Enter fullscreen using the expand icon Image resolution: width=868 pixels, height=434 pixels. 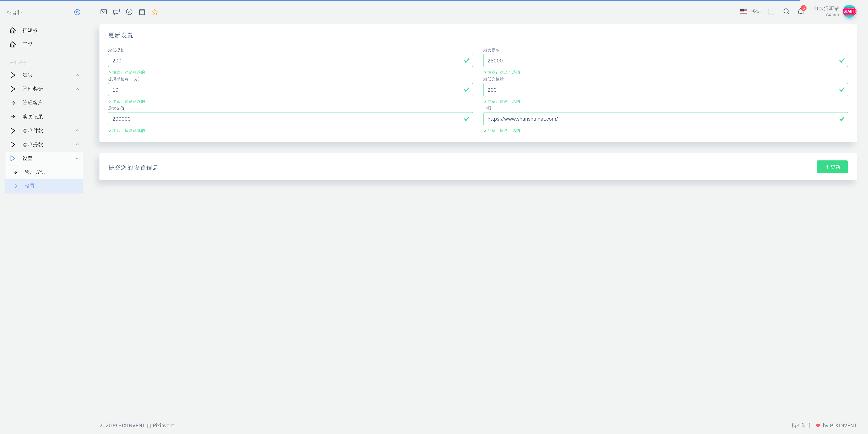tap(771, 11)
